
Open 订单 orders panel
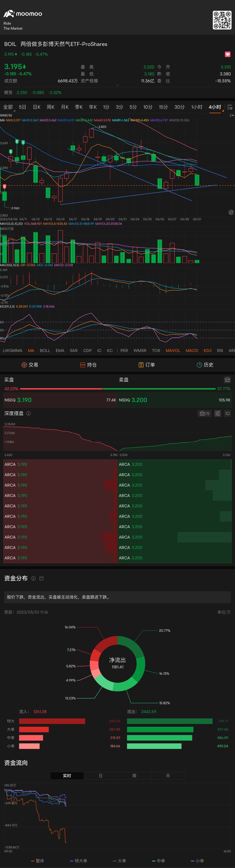[147, 365]
